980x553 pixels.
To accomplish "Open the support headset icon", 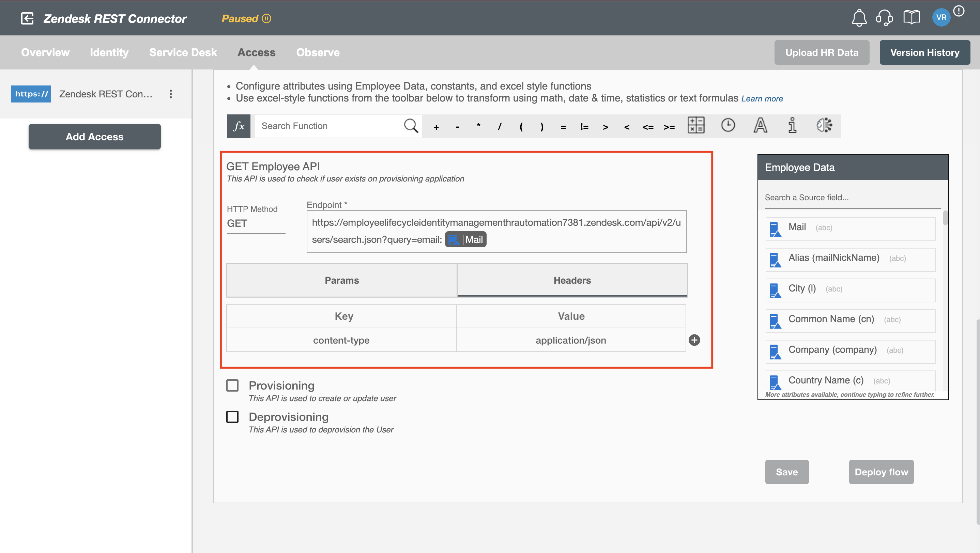I will (x=884, y=18).
